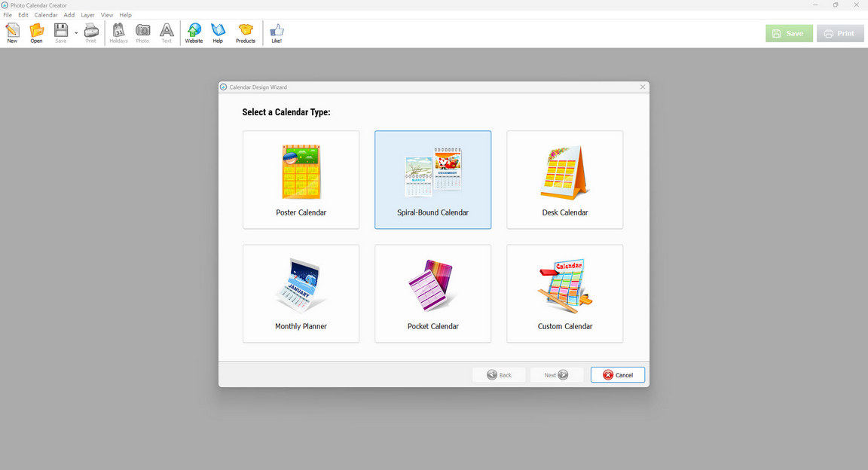The width and height of the screenshot is (868, 470).
Task: Open a project with the Open folder icon
Action: [x=36, y=33]
